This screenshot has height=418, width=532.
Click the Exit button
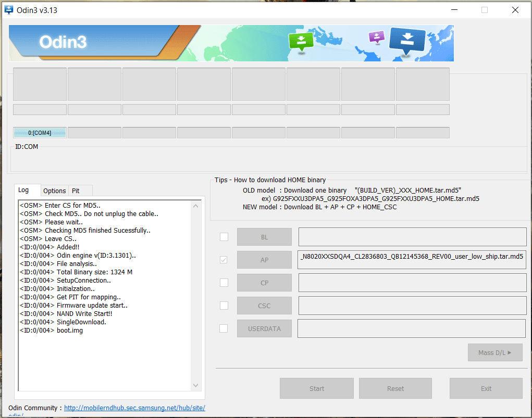click(486, 388)
